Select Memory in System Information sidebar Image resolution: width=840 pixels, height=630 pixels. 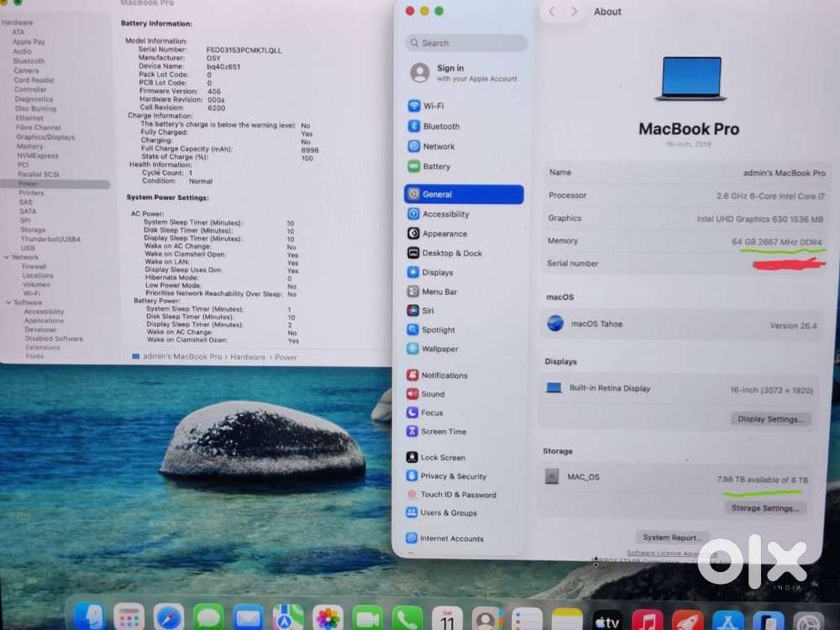tap(30, 146)
